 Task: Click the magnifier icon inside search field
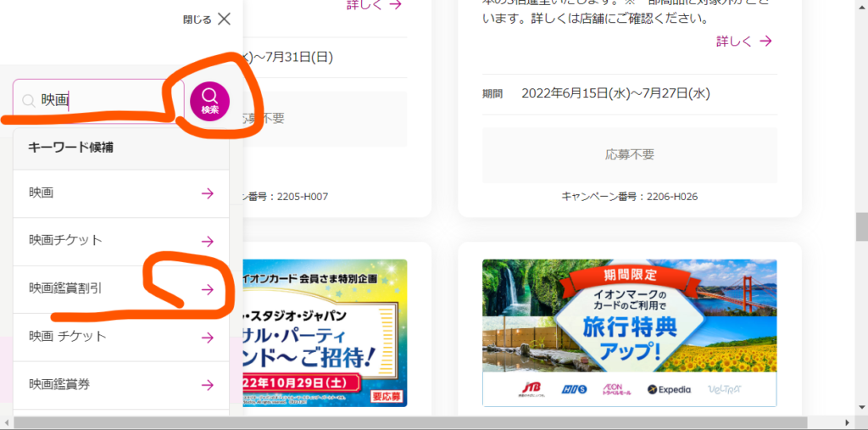tap(29, 101)
